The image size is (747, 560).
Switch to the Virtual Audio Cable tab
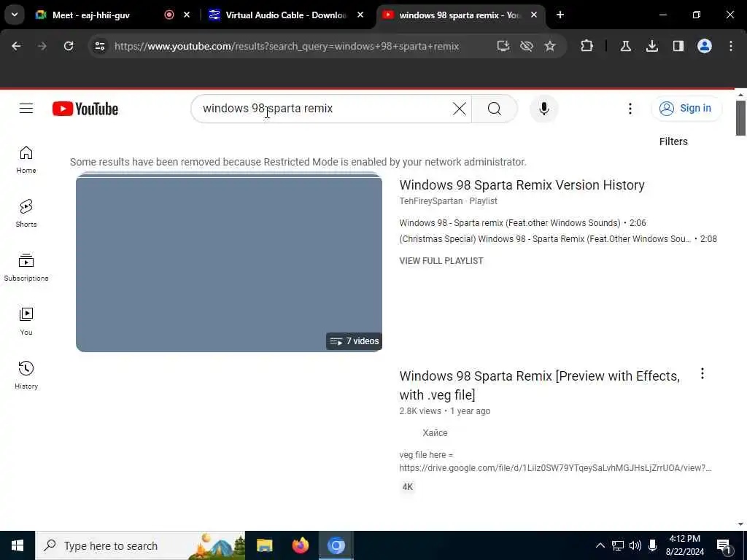[x=287, y=15]
